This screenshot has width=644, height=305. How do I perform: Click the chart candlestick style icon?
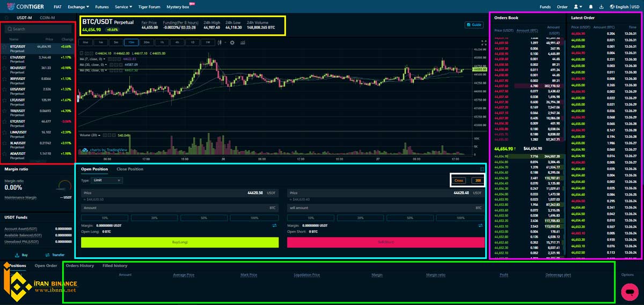(219, 42)
